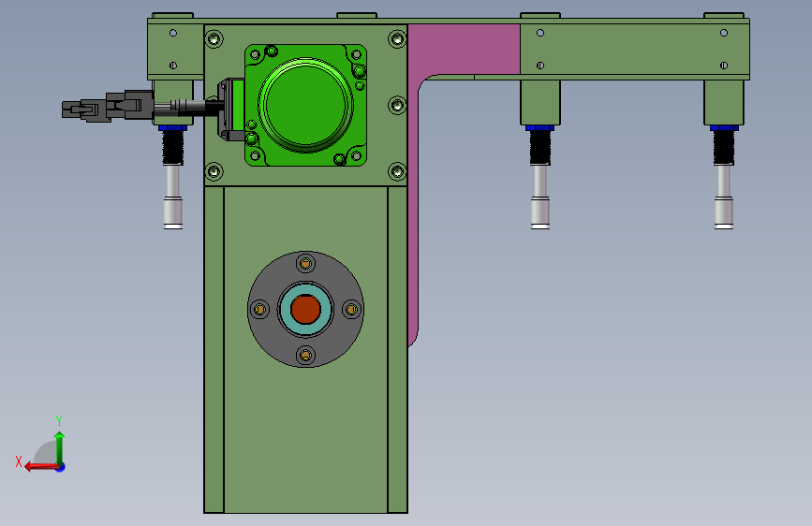
Task: Select the rightmost pneumatic fitting's silver tube
Action: pos(723,197)
